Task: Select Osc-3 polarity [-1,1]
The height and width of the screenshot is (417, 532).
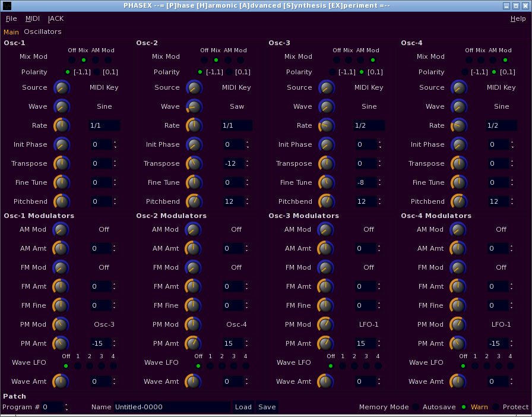Action: (x=332, y=72)
